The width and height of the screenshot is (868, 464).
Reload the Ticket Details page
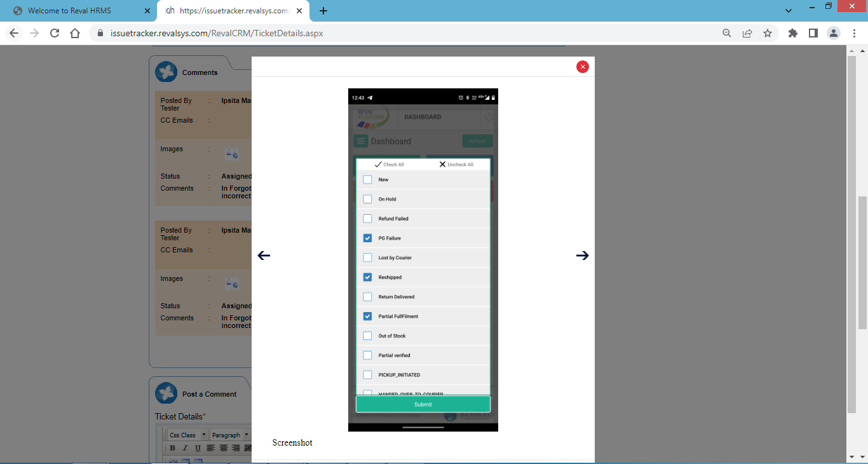[55, 33]
